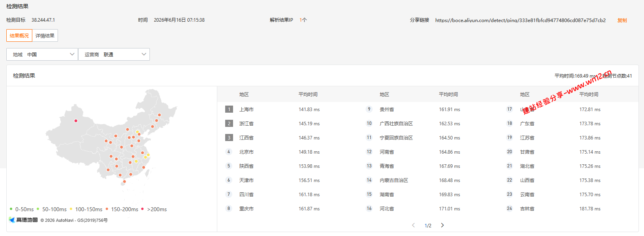Select the 重庆市 row
The width and height of the screenshot is (644, 236).
(x=287, y=208)
